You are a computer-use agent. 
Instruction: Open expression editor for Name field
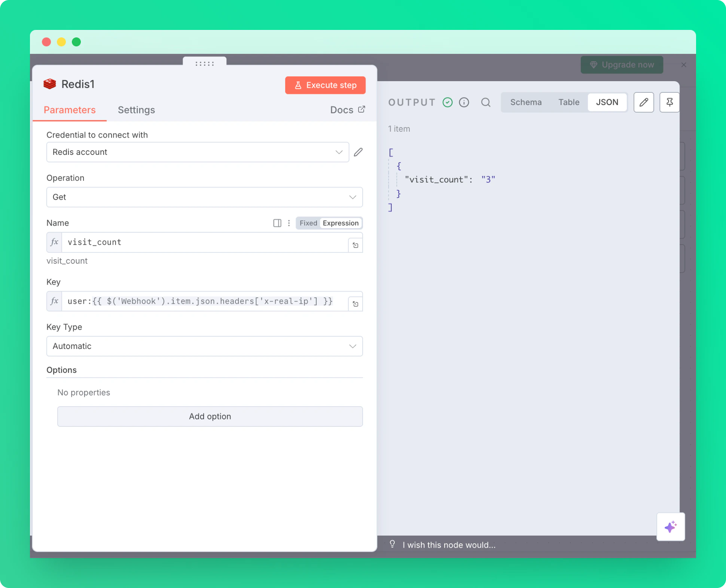355,245
